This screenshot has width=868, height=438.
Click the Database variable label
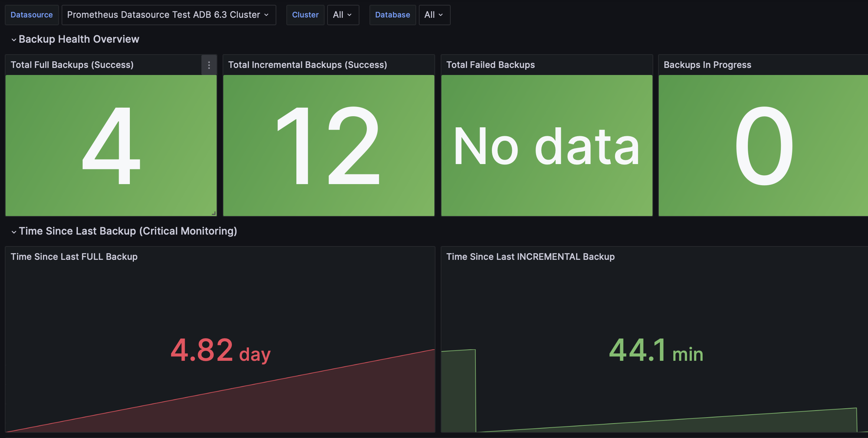[392, 15]
